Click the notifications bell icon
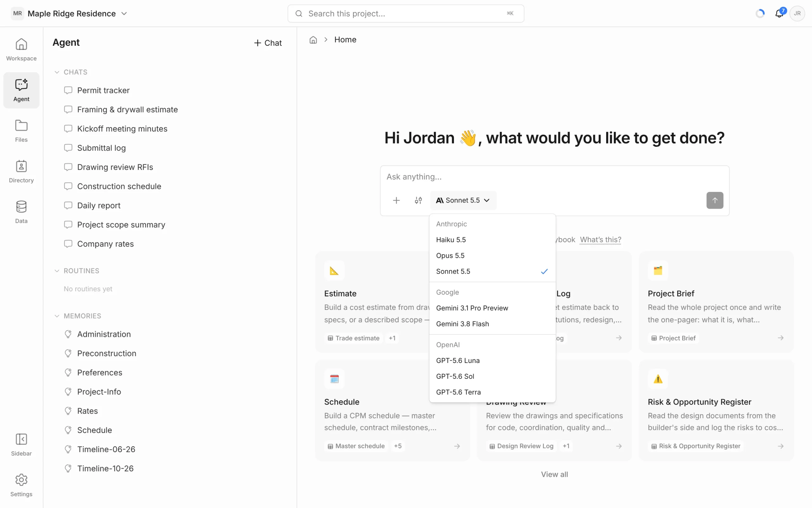Image resolution: width=812 pixels, height=508 pixels. coord(779,13)
